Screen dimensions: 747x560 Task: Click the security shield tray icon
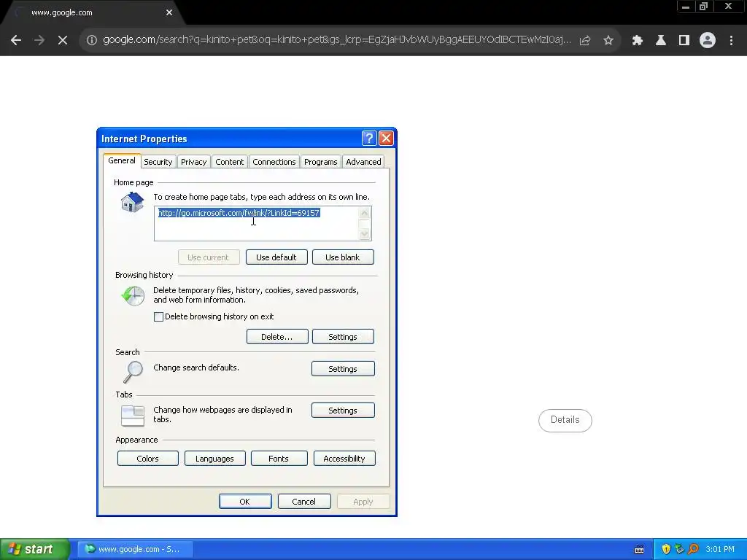click(666, 549)
